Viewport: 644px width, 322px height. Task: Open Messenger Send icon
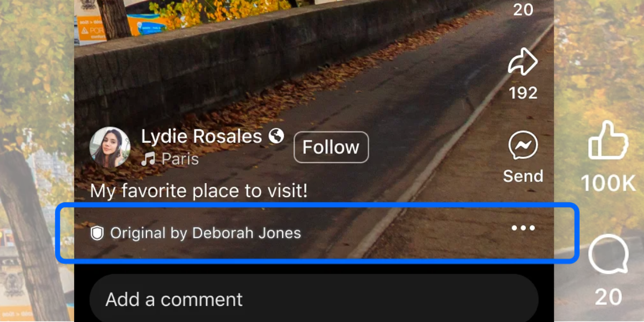tap(523, 146)
